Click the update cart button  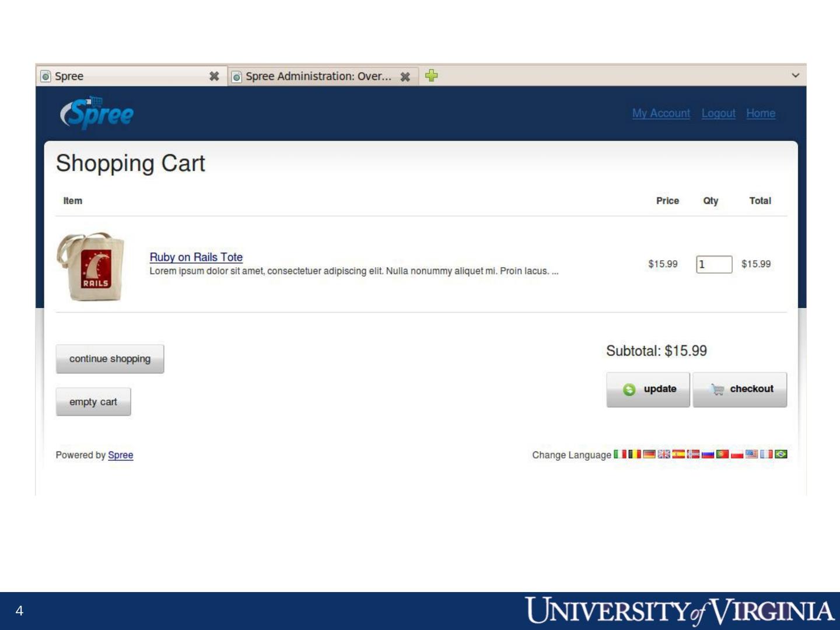648,389
